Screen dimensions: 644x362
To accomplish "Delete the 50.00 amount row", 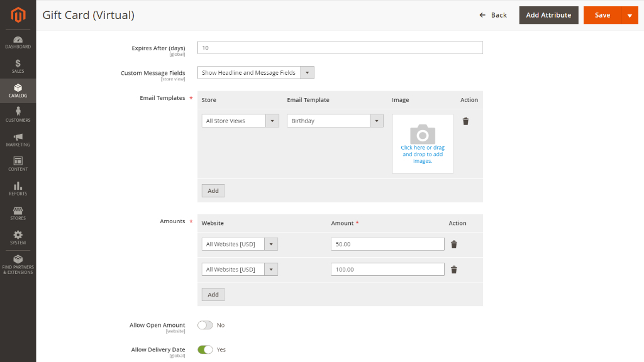I will [x=454, y=244].
